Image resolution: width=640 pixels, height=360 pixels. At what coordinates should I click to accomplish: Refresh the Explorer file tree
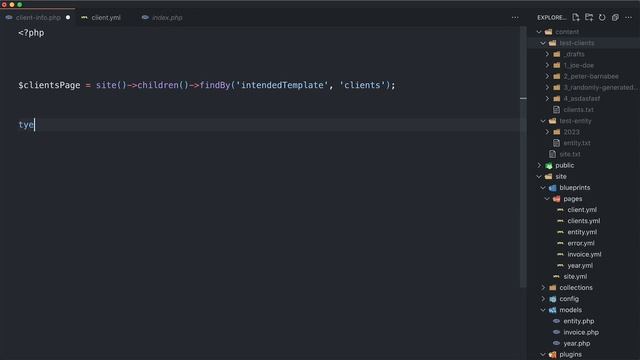(602, 17)
